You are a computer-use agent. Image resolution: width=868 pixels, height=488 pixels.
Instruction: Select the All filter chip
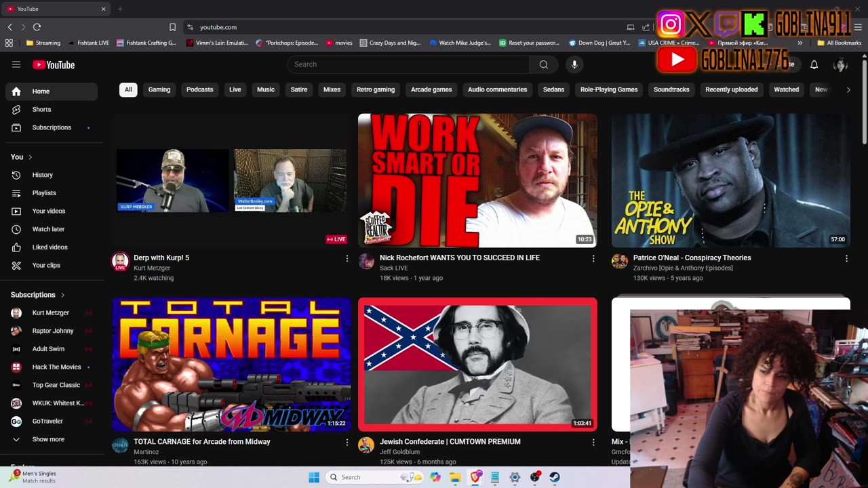[128, 89]
